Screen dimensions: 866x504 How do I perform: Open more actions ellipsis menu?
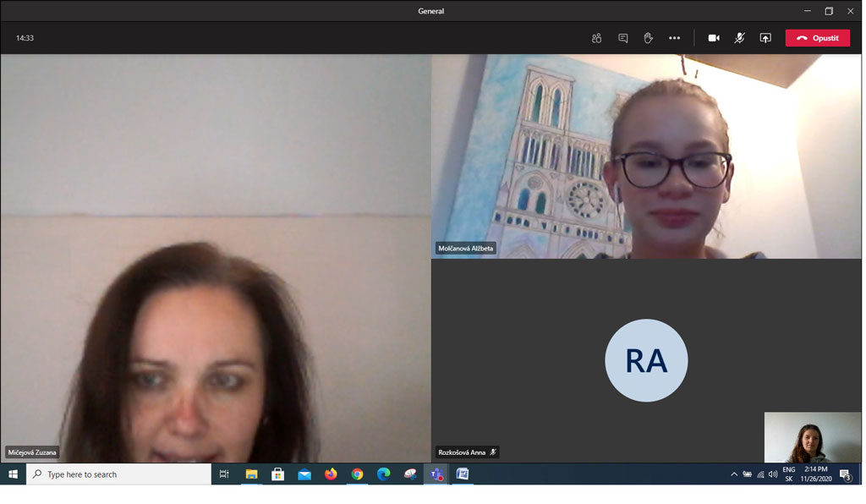click(x=674, y=38)
